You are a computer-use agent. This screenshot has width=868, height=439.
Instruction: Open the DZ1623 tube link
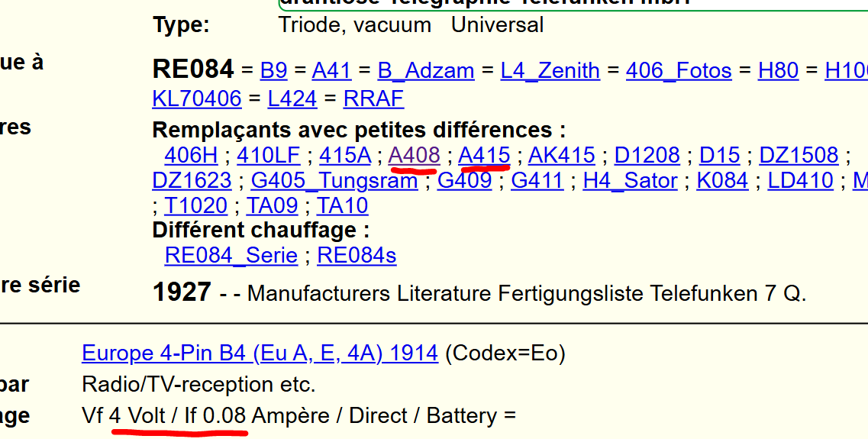192,180
